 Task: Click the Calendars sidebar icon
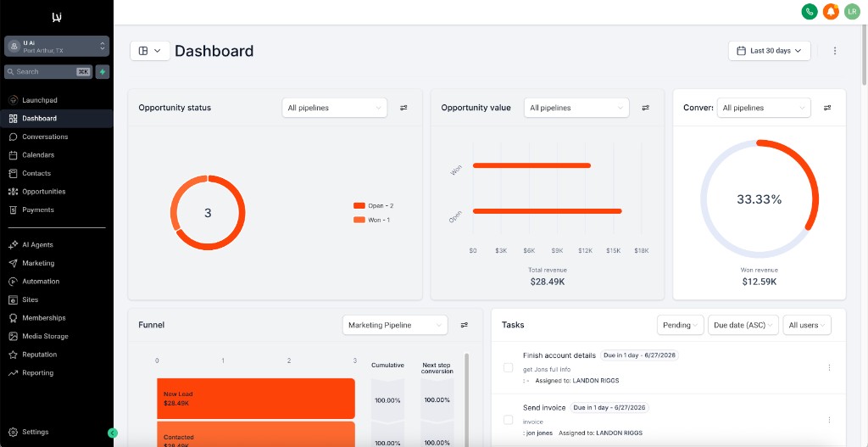pos(14,155)
